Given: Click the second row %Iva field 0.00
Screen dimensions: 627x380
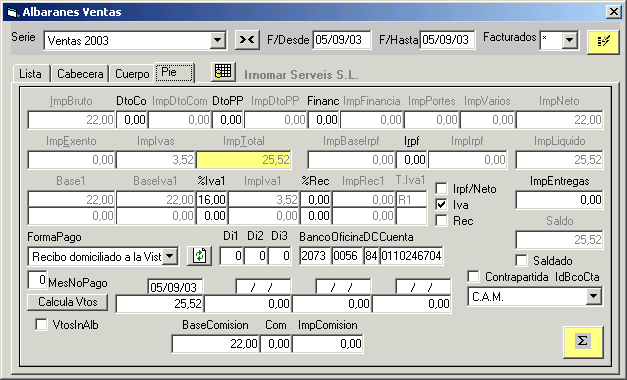Looking at the screenshot, I should click(x=212, y=216).
